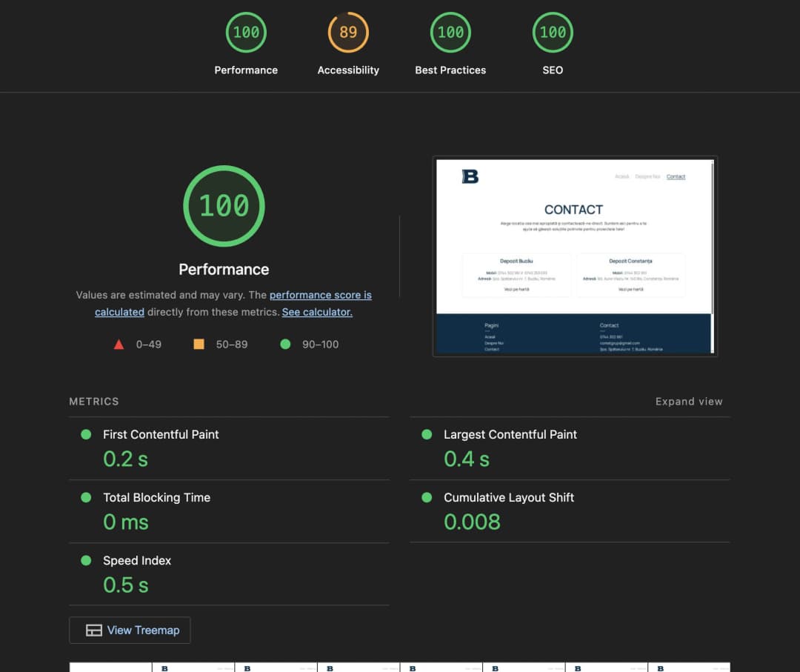Click the large 100 Performance gauge
Viewport: 800px width, 672px height.
224,206
